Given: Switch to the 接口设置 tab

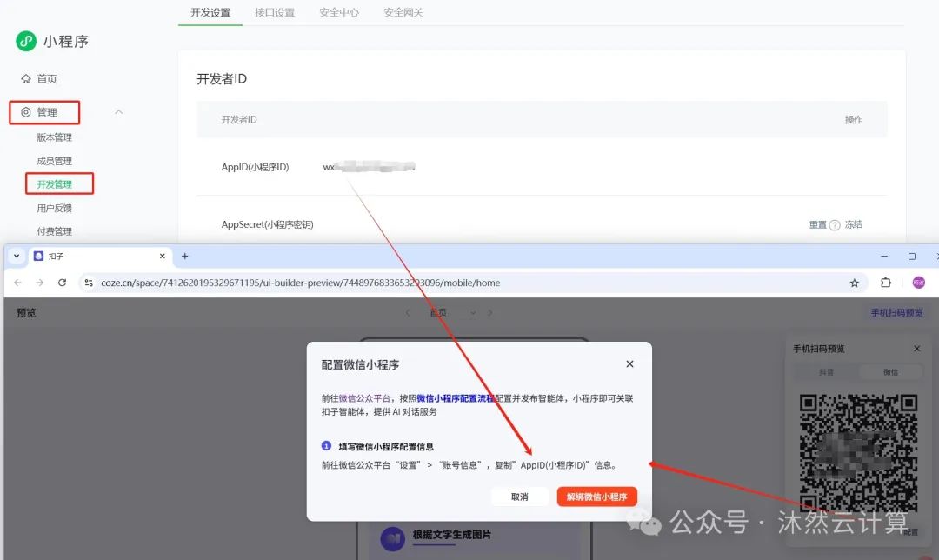Looking at the screenshot, I should click(274, 12).
